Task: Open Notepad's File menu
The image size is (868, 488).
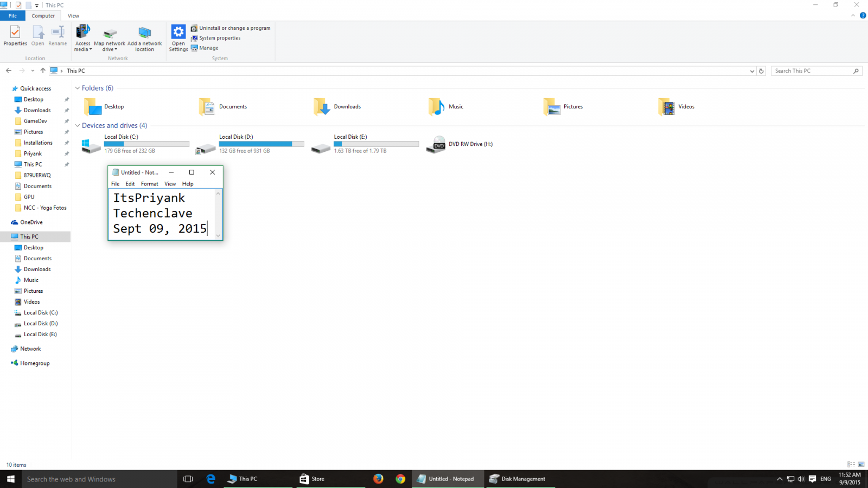Action: (116, 184)
